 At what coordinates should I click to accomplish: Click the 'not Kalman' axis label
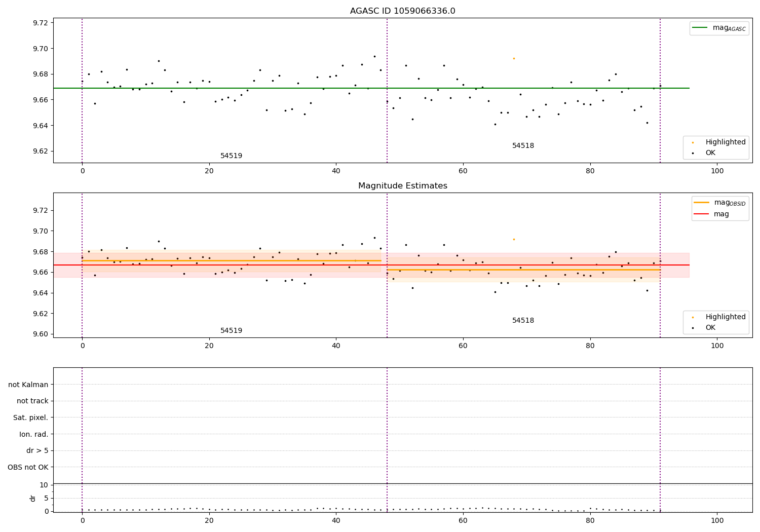point(28,385)
